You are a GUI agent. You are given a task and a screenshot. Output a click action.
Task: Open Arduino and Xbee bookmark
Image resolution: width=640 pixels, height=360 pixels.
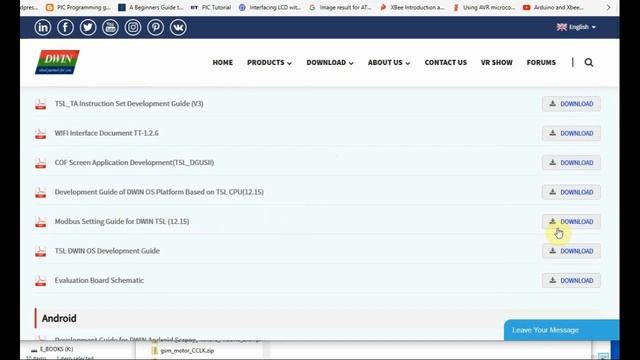(553, 7)
